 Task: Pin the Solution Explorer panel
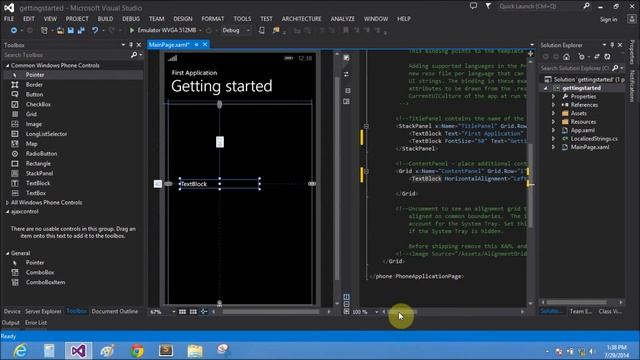tap(612, 45)
